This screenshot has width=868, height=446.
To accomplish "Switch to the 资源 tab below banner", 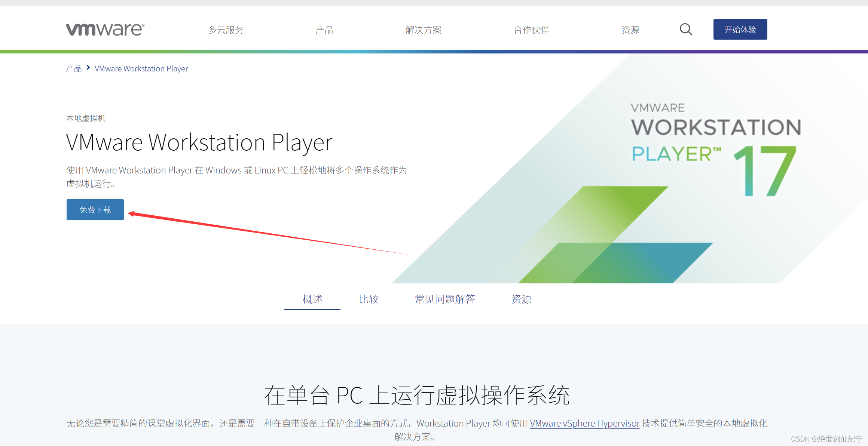I will [521, 299].
